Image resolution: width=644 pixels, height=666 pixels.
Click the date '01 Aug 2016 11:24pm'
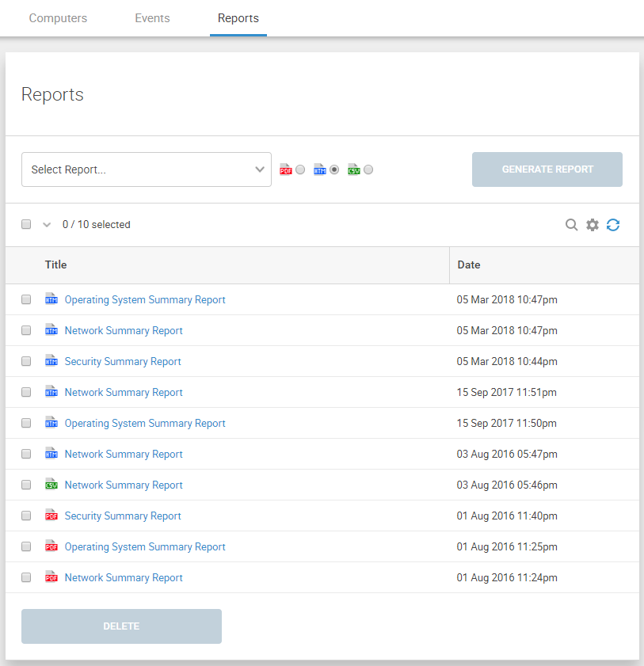click(507, 577)
